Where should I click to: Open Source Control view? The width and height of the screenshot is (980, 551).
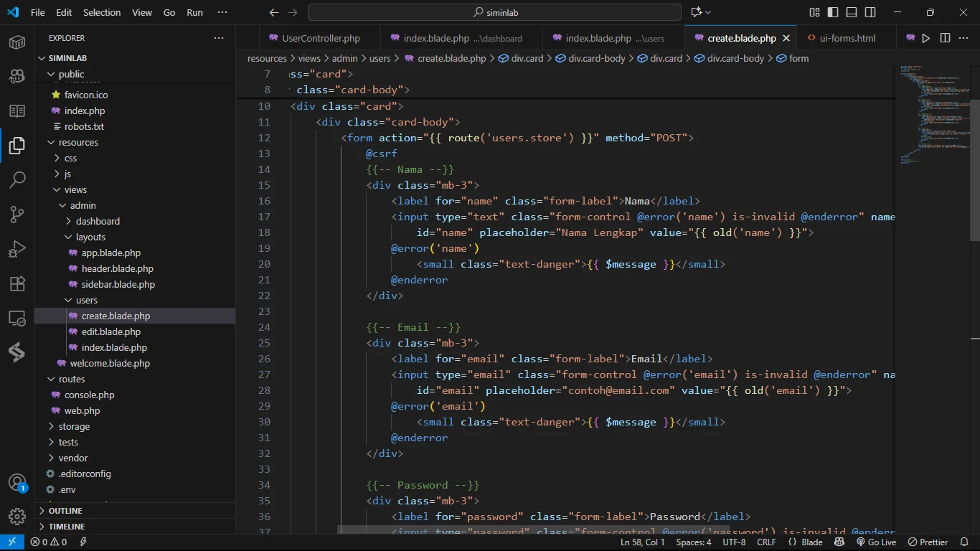pos(17,214)
